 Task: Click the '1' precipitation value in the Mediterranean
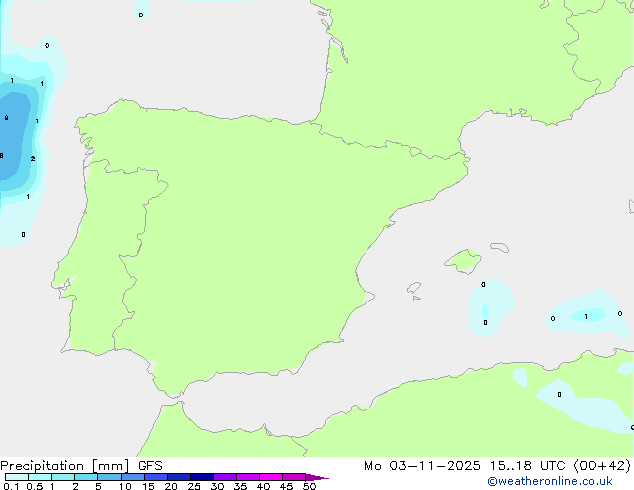[x=586, y=317]
